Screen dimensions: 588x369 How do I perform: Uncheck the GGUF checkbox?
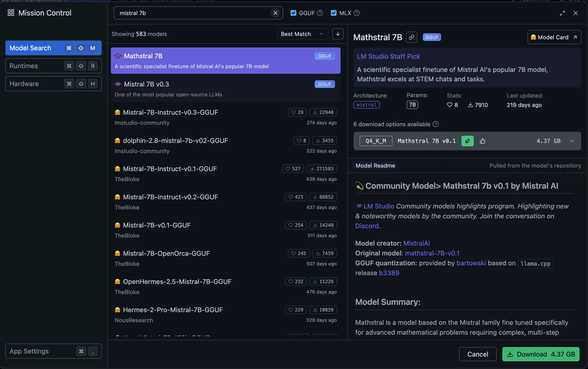point(293,13)
